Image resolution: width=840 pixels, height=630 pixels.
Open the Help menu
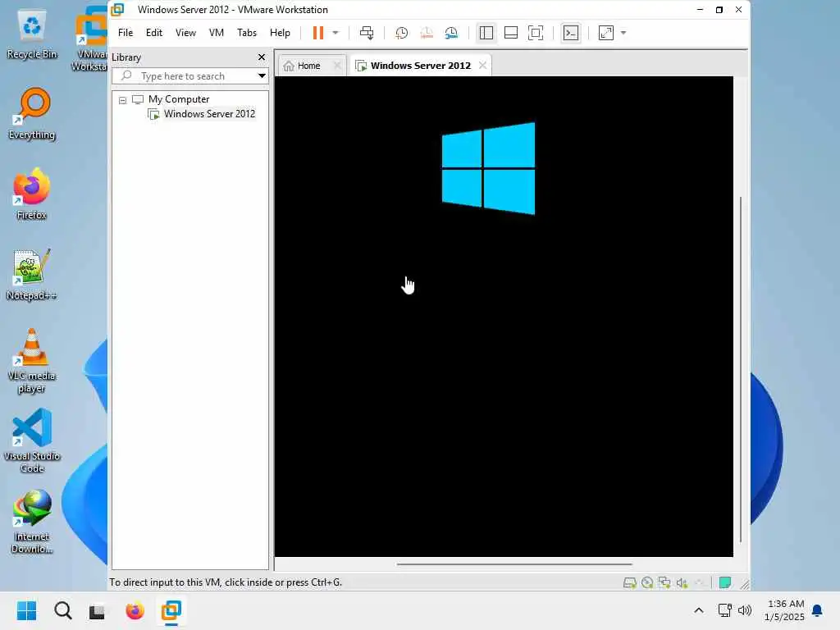(280, 33)
